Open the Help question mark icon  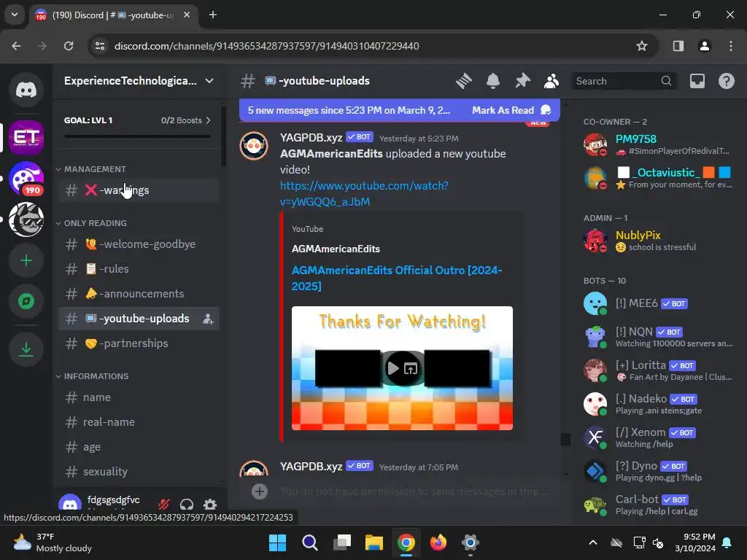coord(726,81)
